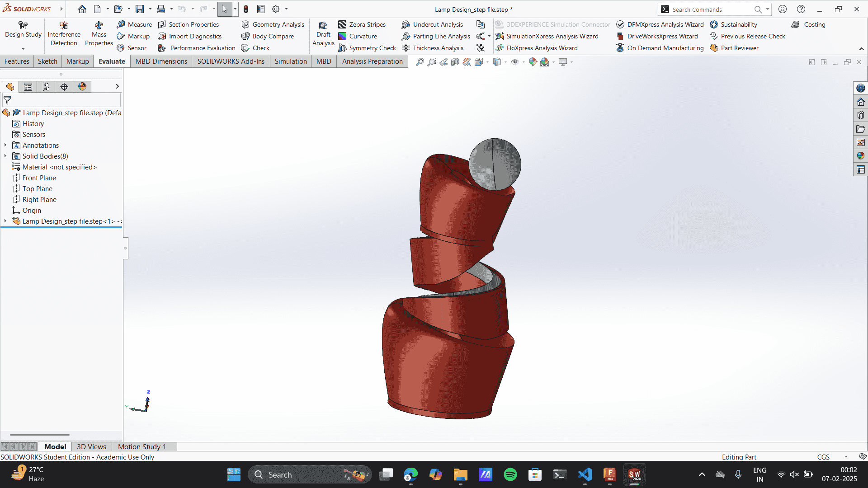Viewport: 868px width, 488px height.
Task: Click the FeatureManager panel collapse handle
Action: pyautogui.click(x=125, y=248)
